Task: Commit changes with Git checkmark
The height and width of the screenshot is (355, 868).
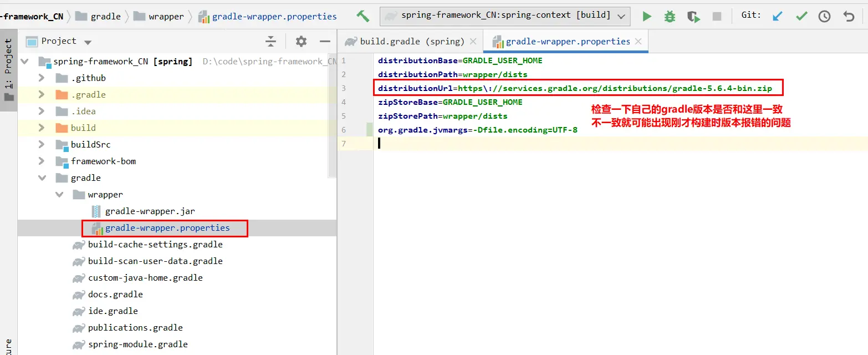Action: (801, 16)
